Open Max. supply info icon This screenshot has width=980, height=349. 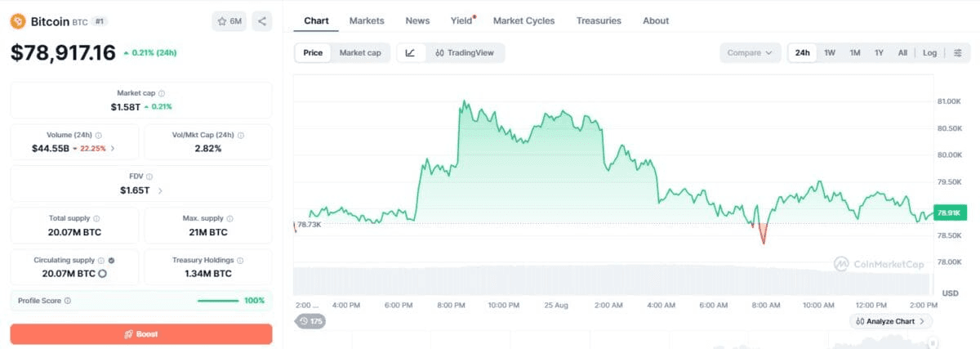(x=230, y=218)
